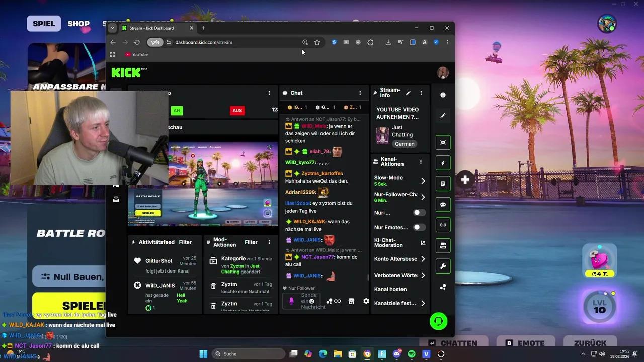The height and width of the screenshot is (362, 644).
Task: Click the infinity icon in the chat bar
Action: pos(337,301)
